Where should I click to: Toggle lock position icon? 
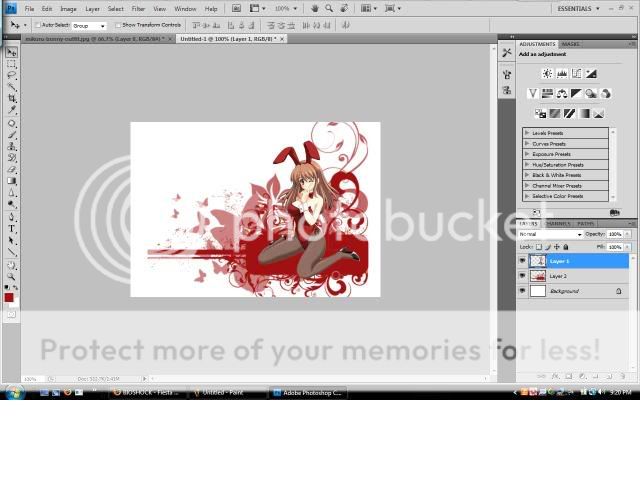[x=557, y=247]
